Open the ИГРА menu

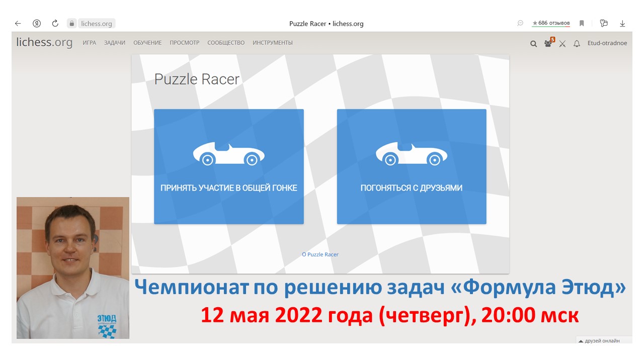90,43
